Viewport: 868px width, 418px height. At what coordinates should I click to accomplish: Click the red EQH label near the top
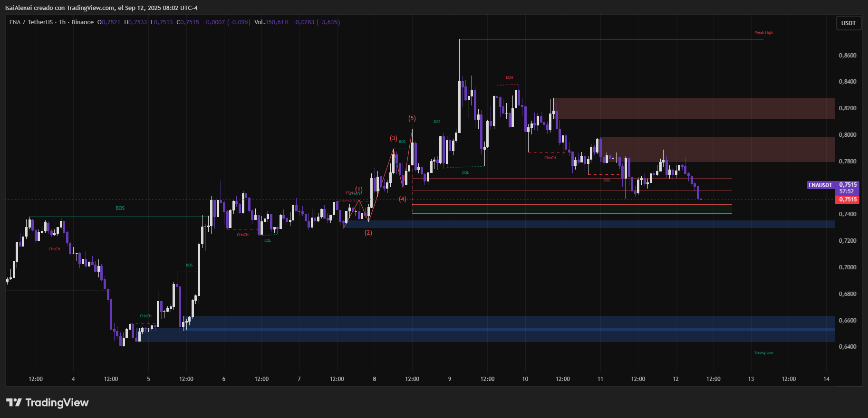pyautogui.click(x=509, y=77)
